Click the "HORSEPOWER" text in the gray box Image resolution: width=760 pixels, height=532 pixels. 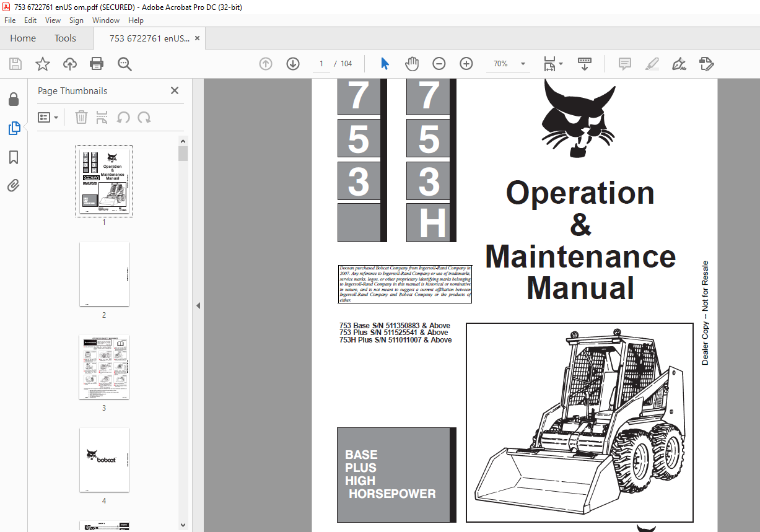pyautogui.click(x=392, y=494)
